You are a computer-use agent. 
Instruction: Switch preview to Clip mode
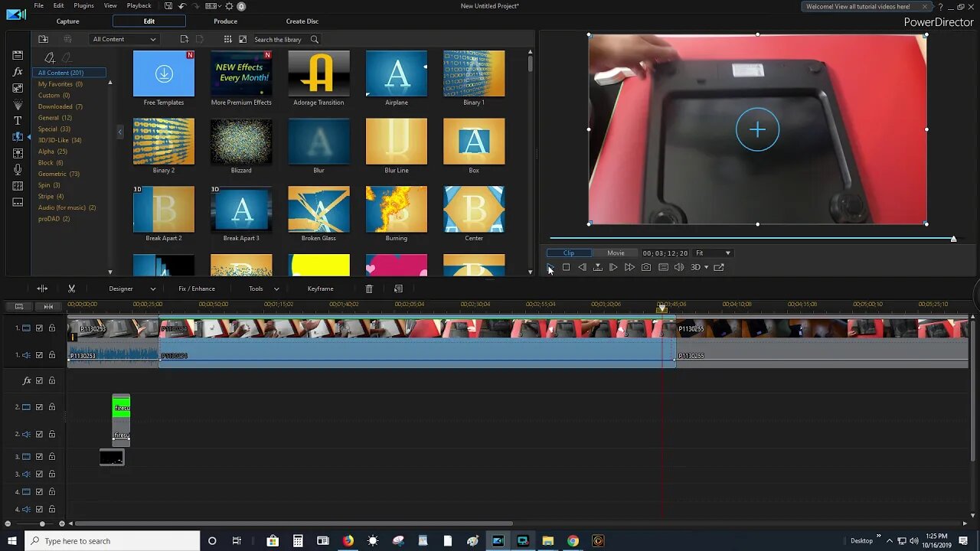tap(569, 253)
